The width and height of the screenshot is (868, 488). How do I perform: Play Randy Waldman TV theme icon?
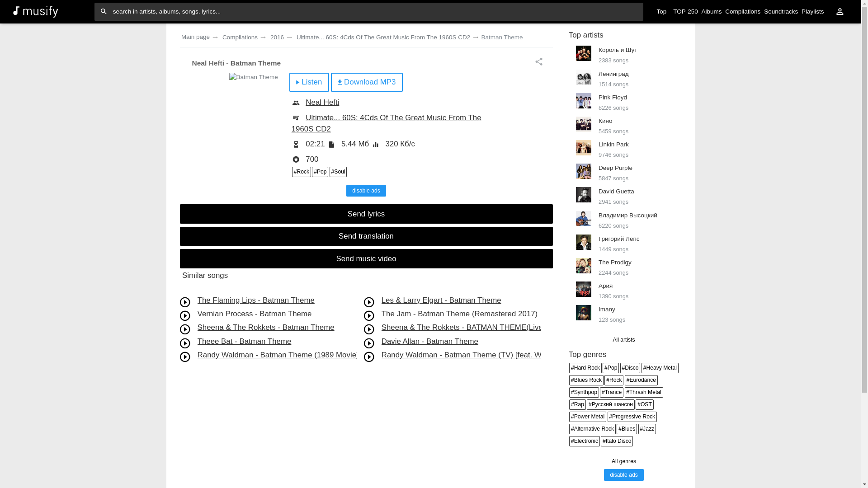pyautogui.click(x=369, y=357)
